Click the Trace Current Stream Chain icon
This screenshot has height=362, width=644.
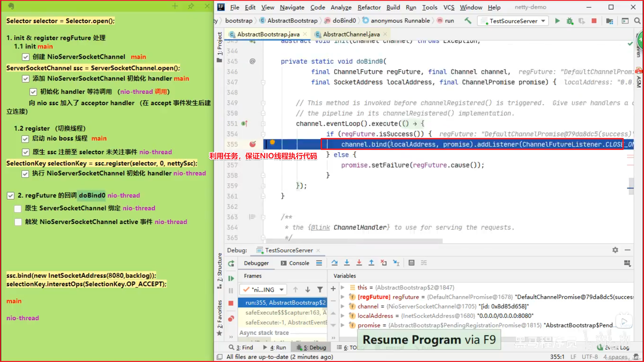click(424, 263)
